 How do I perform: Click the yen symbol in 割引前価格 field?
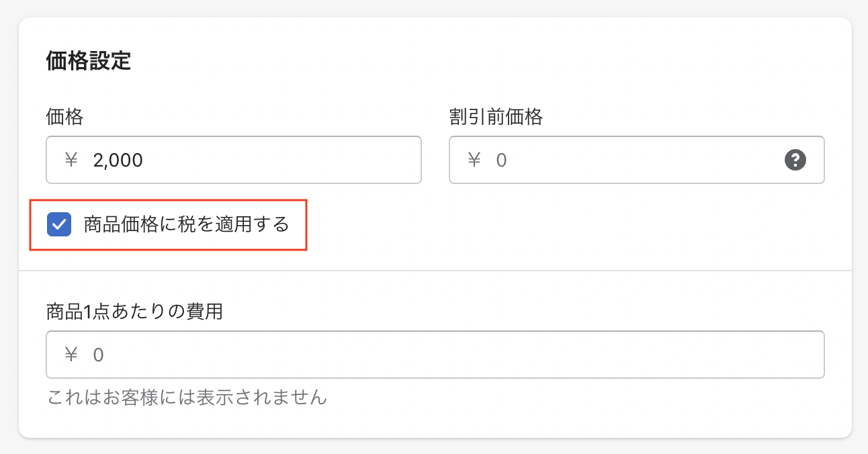(474, 160)
